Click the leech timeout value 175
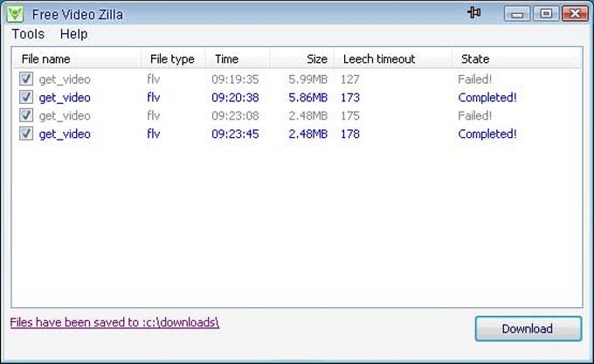This screenshot has width=594, height=364. [349, 116]
